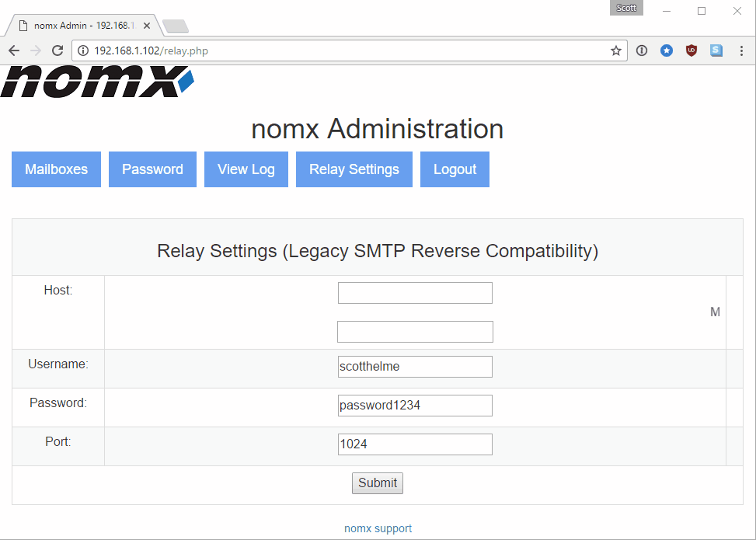This screenshot has height=540, width=756.
Task: Click the Relay Settings section heading
Action: coord(378,251)
